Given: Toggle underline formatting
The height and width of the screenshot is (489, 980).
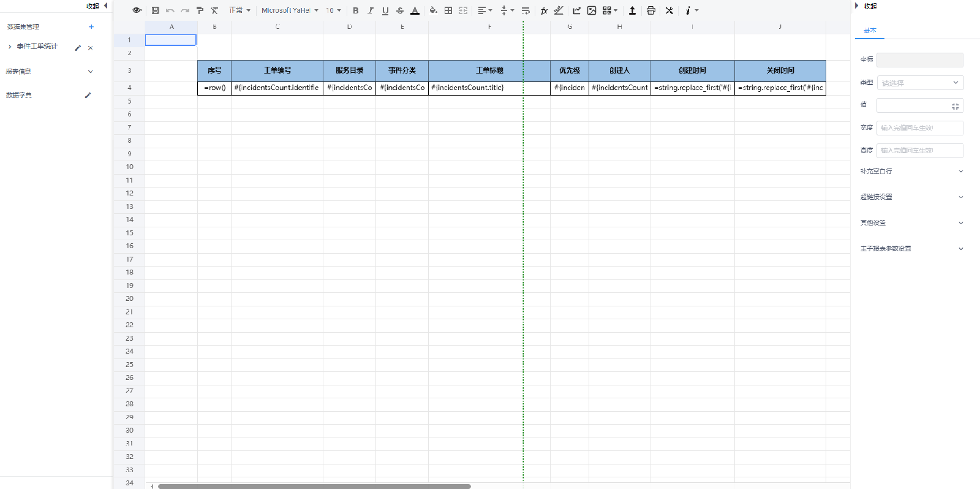Looking at the screenshot, I should click(x=385, y=10).
